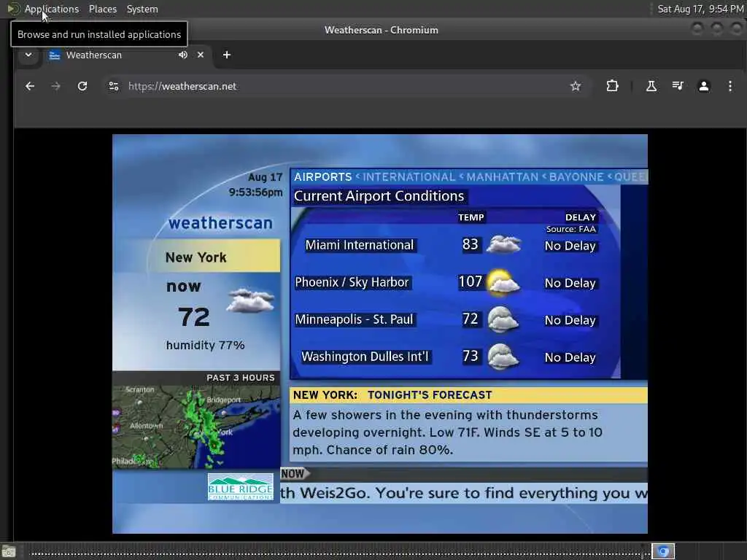The width and height of the screenshot is (747, 560).
Task: Bookmark this page with the star icon
Action: coord(576,86)
